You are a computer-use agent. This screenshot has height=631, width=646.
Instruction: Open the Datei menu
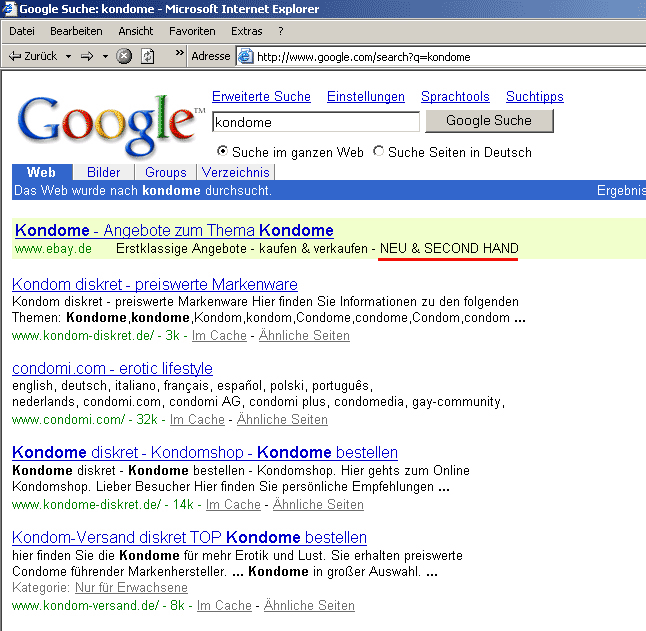click(x=22, y=31)
